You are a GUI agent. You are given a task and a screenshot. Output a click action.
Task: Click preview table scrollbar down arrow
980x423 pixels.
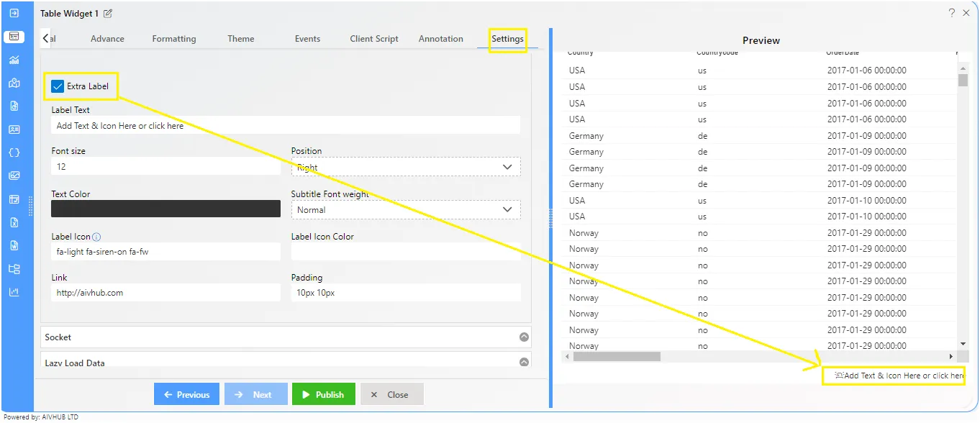963,345
